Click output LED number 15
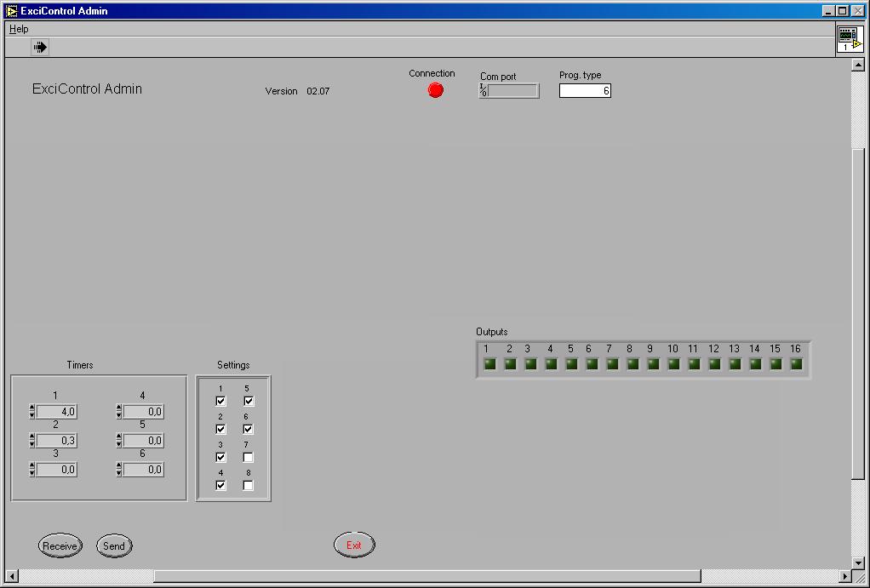The height and width of the screenshot is (588, 870). 776,364
